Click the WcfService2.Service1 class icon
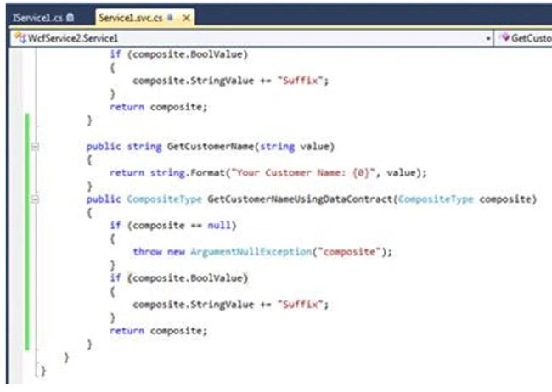552x392 pixels. [x=20, y=37]
